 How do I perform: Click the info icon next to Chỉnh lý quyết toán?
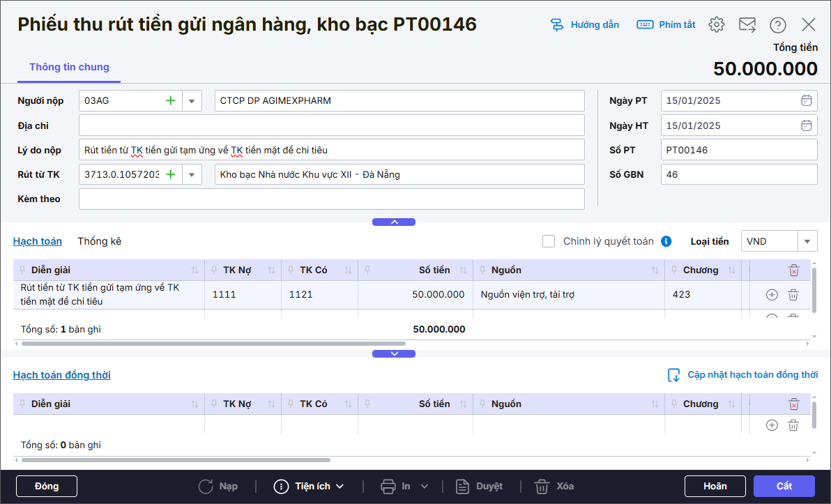(x=666, y=242)
